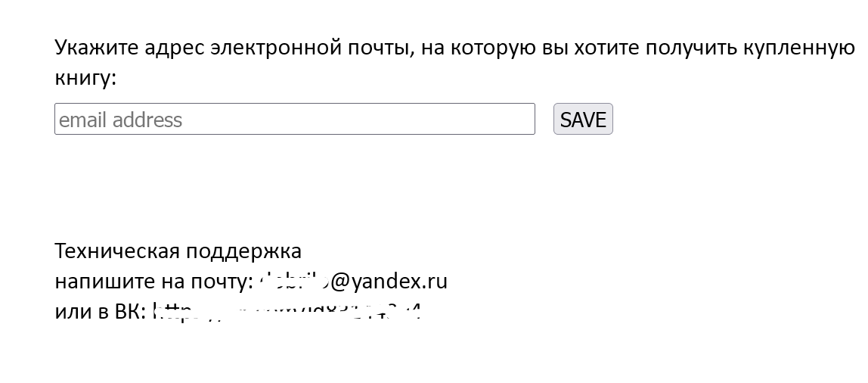Click the middle of the empty email box
The image size is (868, 383).
295,119
